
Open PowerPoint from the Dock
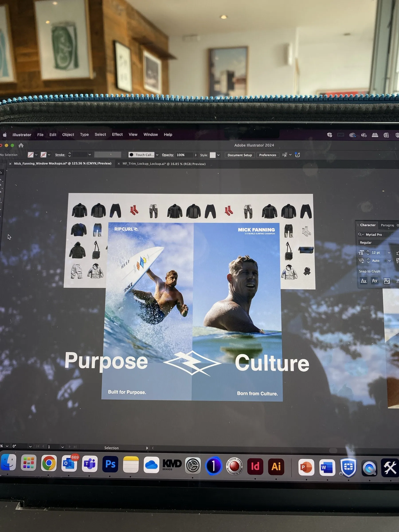[306, 467]
